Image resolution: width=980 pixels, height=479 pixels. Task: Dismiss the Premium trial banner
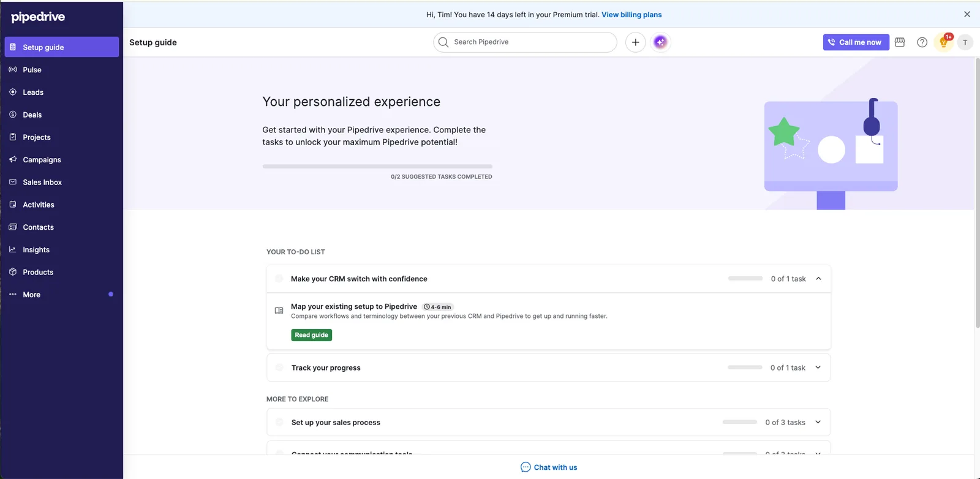pyautogui.click(x=967, y=14)
